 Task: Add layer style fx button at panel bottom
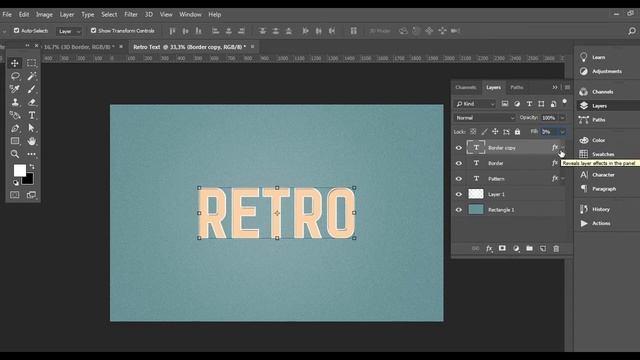[489, 249]
